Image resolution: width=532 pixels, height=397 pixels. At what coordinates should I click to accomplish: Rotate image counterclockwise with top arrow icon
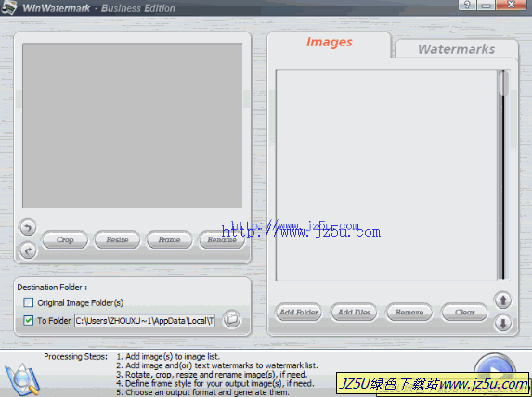tap(28, 227)
